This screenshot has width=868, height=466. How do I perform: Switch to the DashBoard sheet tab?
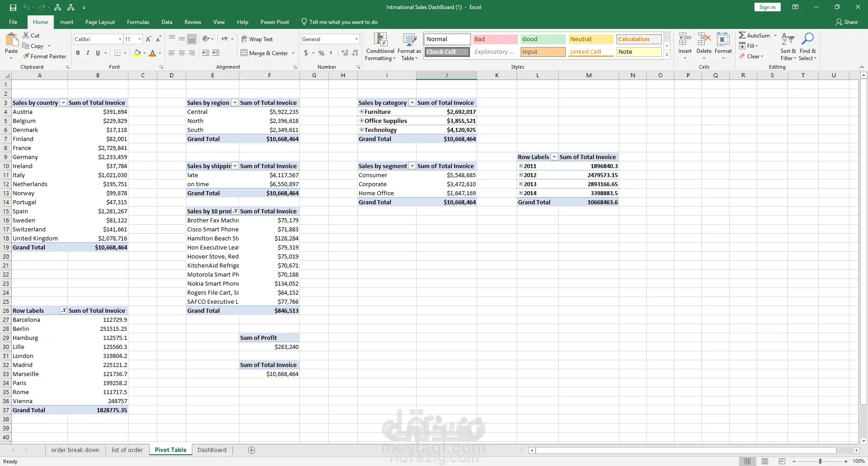point(212,450)
